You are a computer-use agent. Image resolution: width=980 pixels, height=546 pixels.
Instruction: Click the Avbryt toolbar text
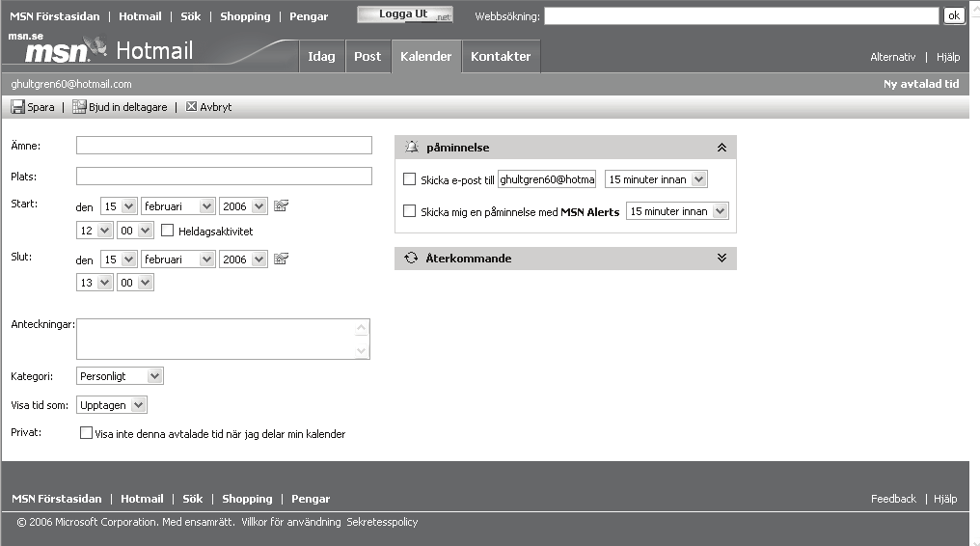[x=216, y=107]
